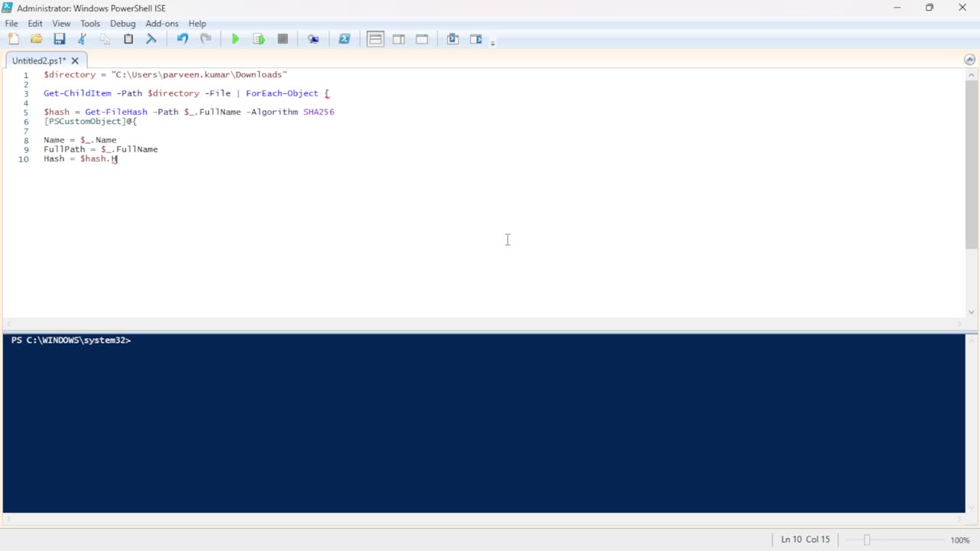Open the Debug menu
980x551 pixels.
pos(122,24)
